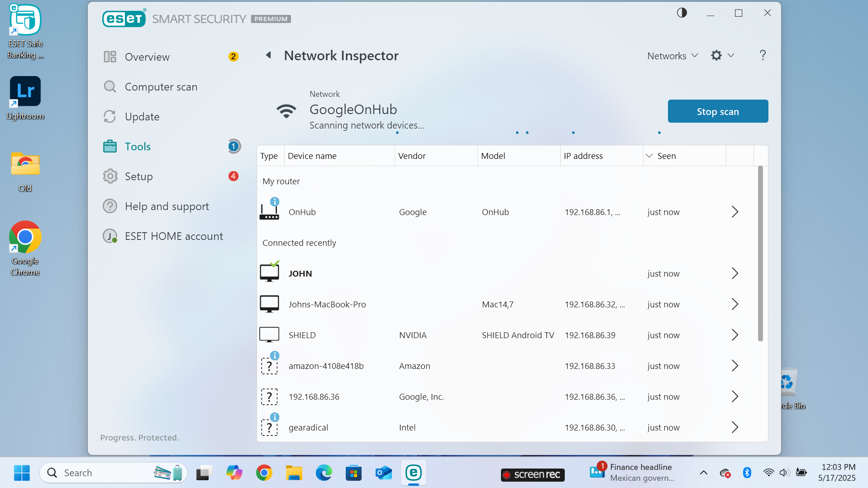Click the device list vertical scrollbar
Image resolution: width=868 pixels, height=488 pixels.
pyautogui.click(x=760, y=254)
